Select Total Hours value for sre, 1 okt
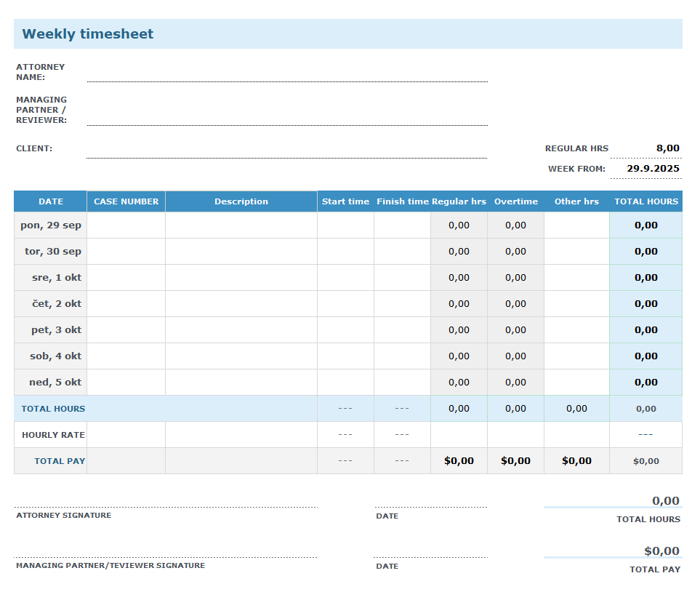Screen dimensions: 700x592 click(x=646, y=278)
